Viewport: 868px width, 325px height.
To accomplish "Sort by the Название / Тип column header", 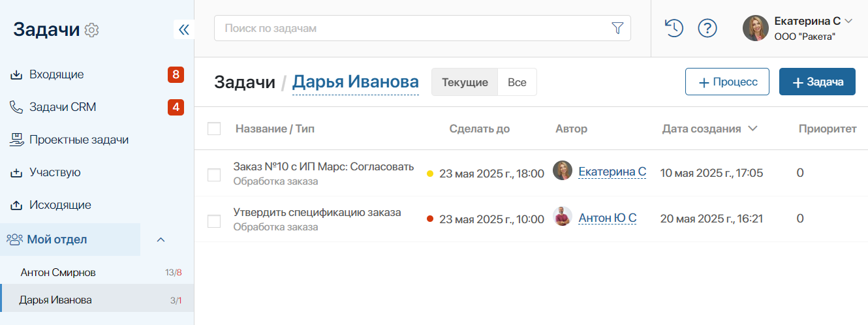I will click(275, 129).
